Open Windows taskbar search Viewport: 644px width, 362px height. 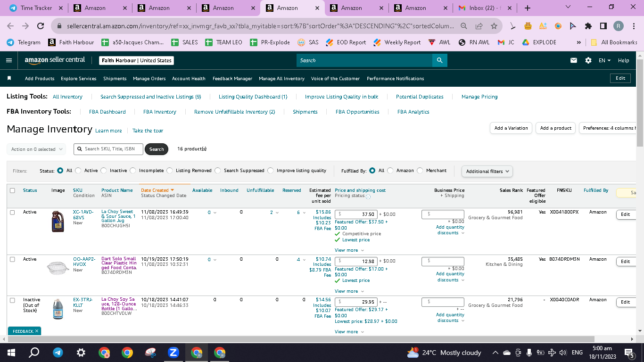tap(34, 353)
